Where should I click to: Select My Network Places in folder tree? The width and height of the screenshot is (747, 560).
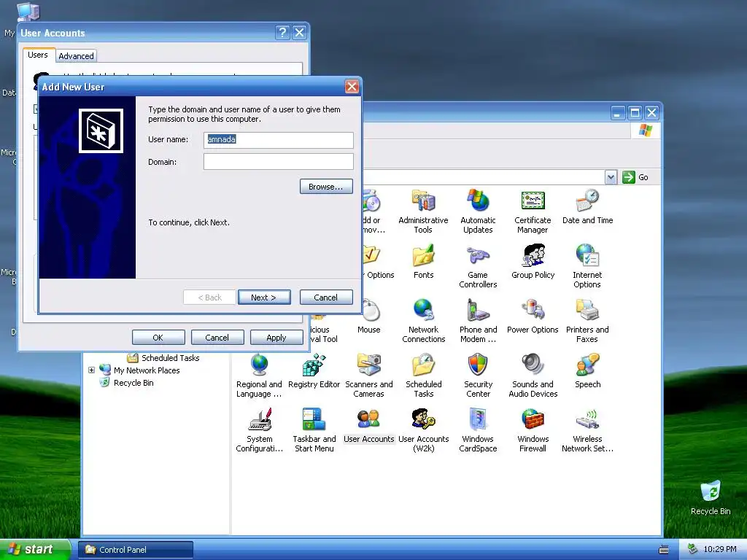[x=140, y=370]
